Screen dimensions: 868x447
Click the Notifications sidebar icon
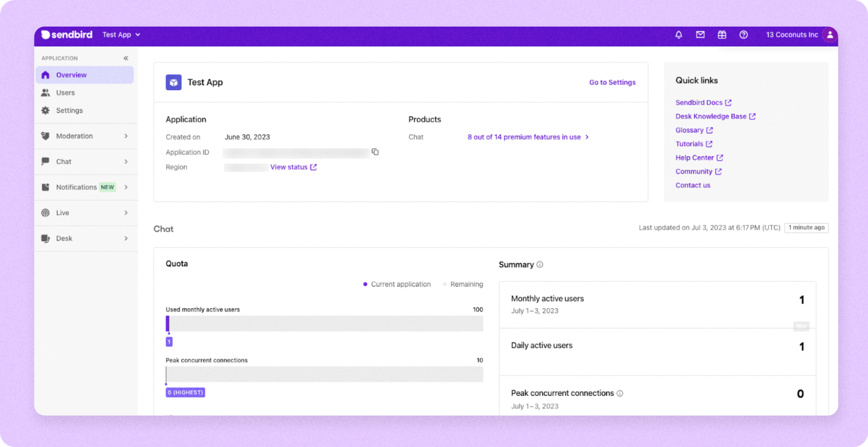pos(45,187)
